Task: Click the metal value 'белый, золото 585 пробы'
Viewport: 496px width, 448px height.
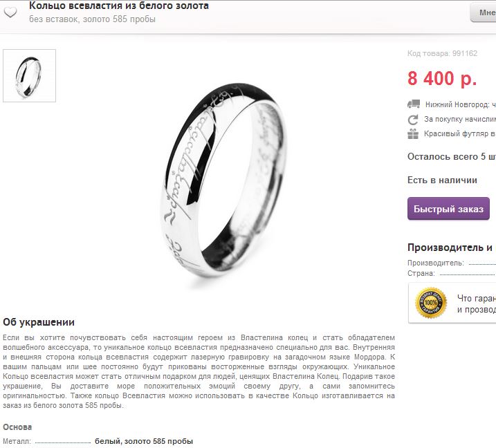Action: 144,441
